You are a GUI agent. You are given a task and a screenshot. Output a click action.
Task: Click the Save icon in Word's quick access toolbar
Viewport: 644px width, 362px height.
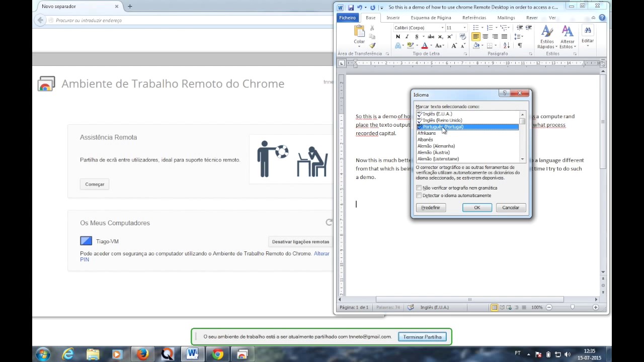click(351, 8)
